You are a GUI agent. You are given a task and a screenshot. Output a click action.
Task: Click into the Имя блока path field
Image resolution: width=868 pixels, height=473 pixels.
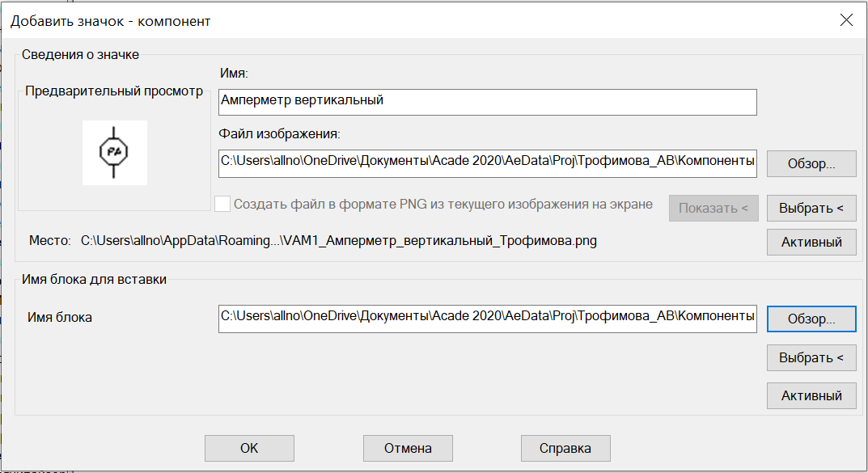point(487,319)
